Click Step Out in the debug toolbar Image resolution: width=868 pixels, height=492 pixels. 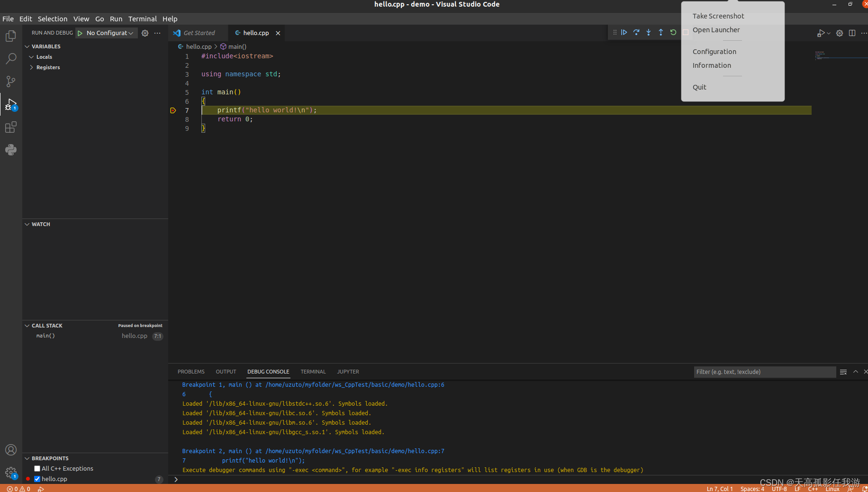pyautogui.click(x=661, y=32)
